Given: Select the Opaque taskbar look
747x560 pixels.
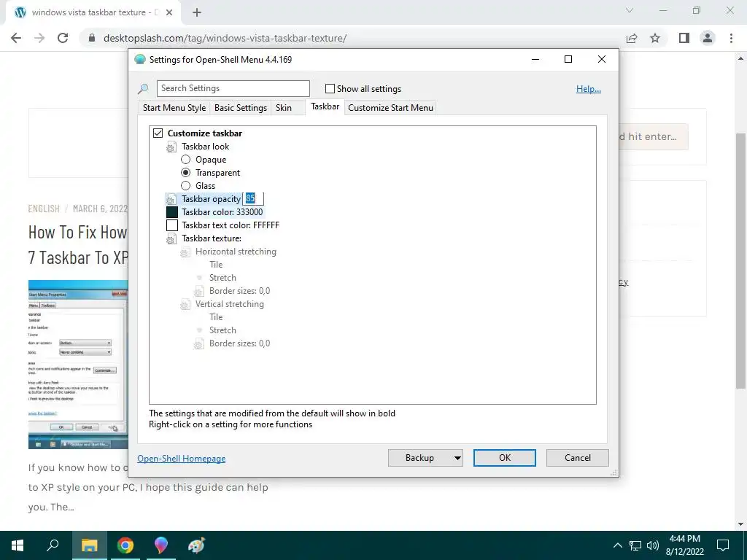Looking at the screenshot, I should (x=186, y=160).
